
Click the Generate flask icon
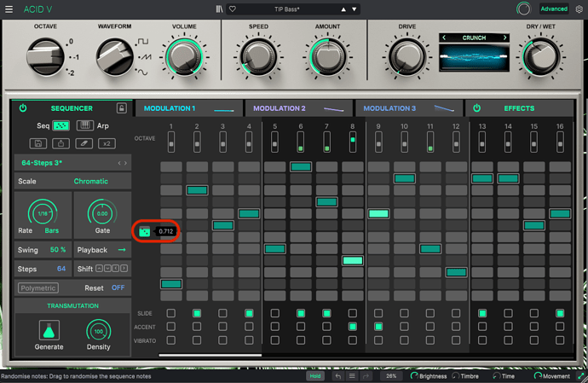coord(49,330)
